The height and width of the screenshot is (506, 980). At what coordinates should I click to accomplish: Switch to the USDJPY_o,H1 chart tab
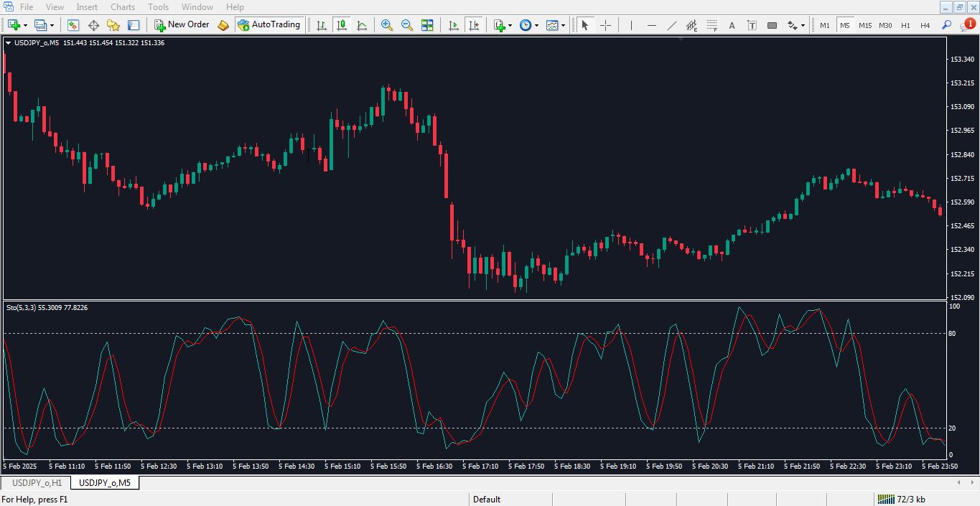tap(37, 483)
